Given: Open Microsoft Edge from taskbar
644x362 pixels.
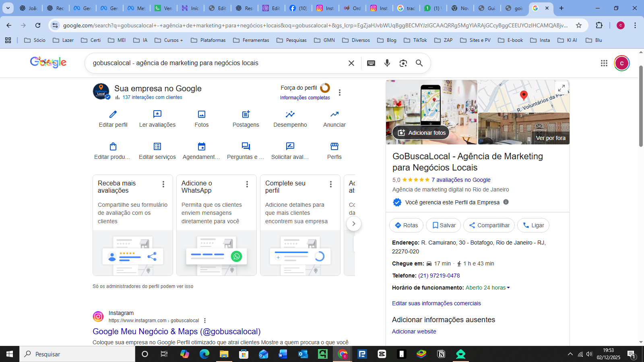Looking at the screenshot, I should (x=204, y=354).
